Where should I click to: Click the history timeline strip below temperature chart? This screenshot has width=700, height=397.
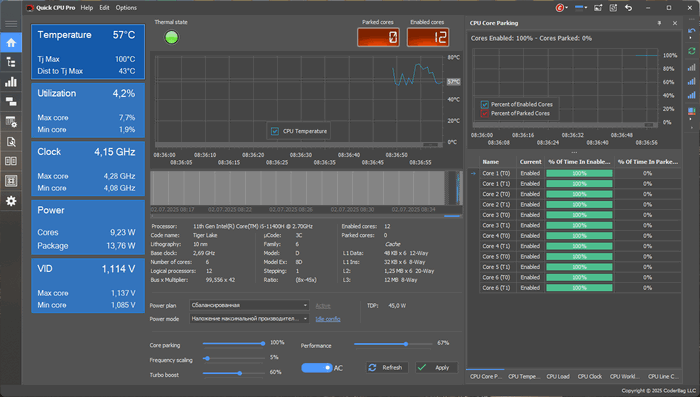point(306,188)
